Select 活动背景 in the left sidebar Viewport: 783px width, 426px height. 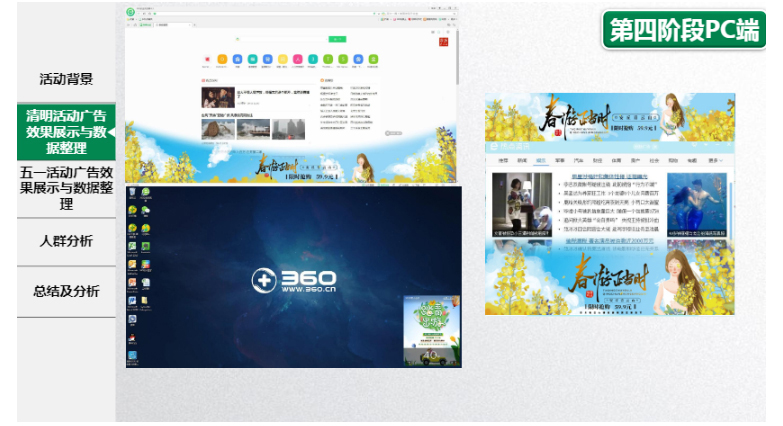click(x=66, y=78)
